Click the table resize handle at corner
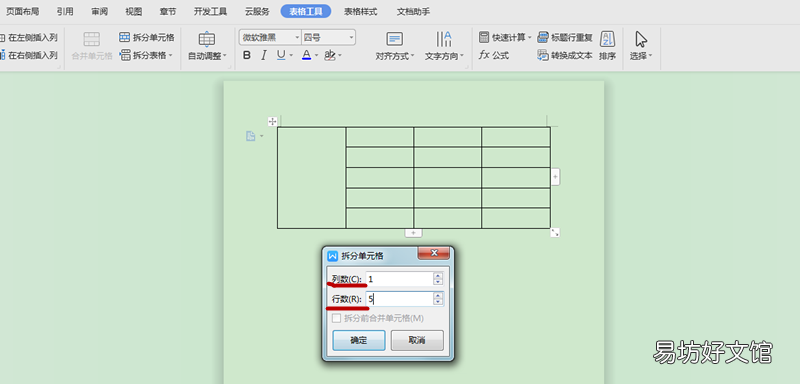 tap(555, 233)
